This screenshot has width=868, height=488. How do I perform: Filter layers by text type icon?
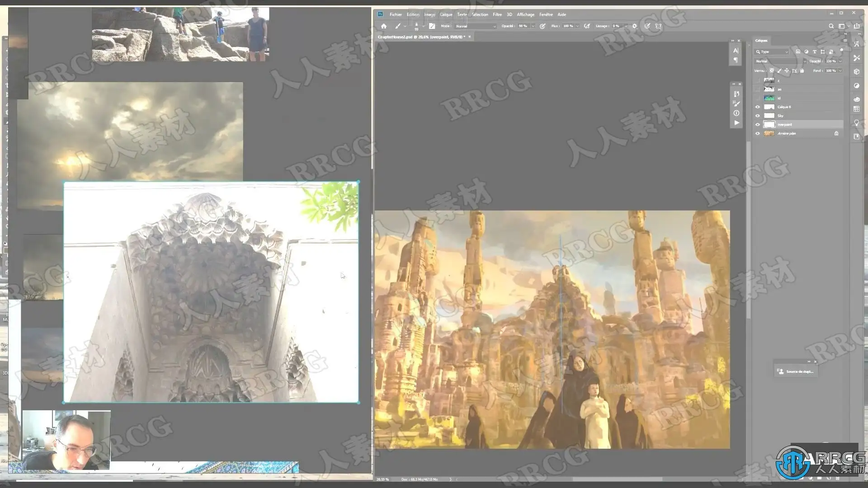click(x=815, y=52)
